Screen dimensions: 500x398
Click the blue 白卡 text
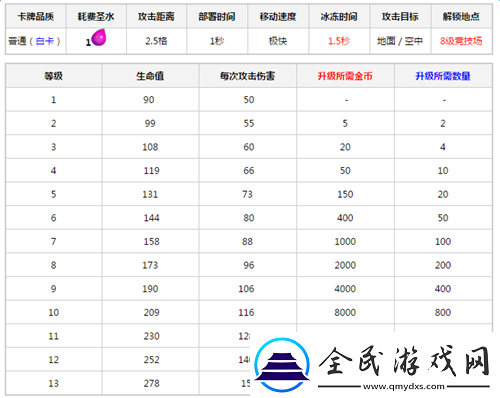pyautogui.click(x=45, y=41)
